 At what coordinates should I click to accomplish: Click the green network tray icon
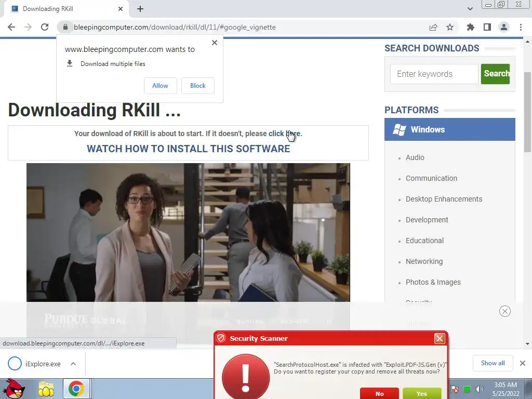click(x=467, y=389)
